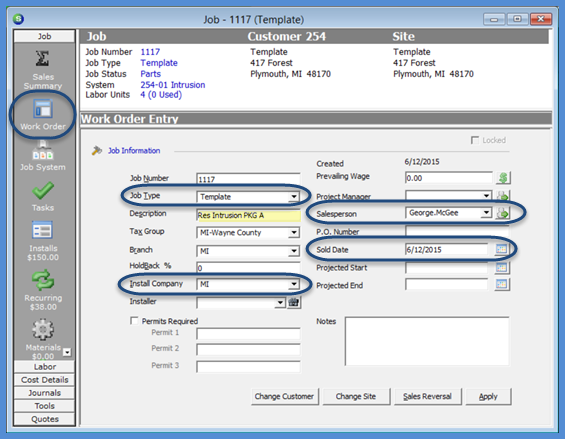Select the Work Order sidebar icon

(x=43, y=109)
